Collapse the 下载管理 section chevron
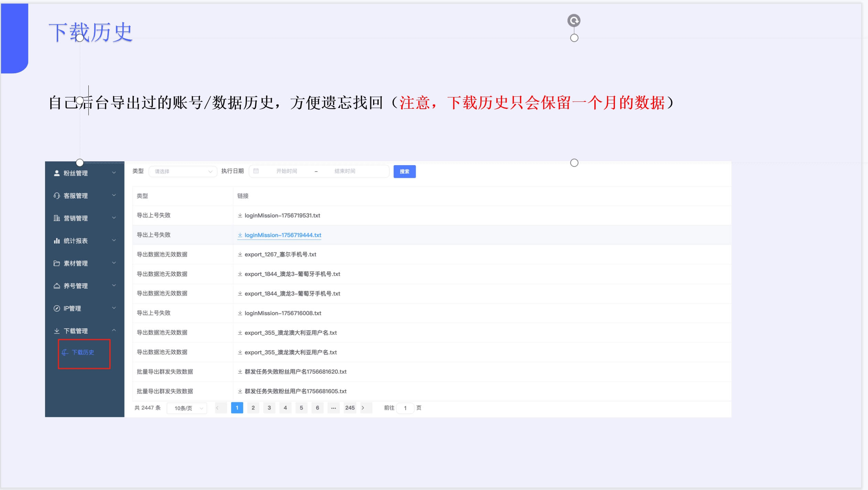Viewport: 868px width, 490px height. pos(115,330)
